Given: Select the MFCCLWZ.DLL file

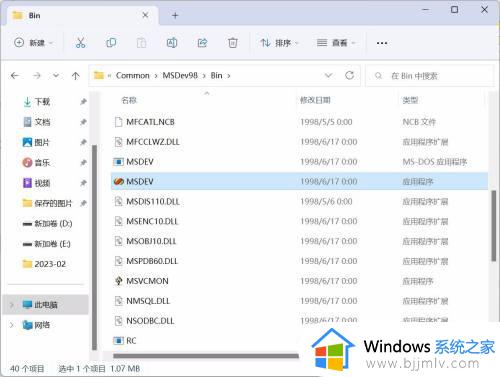Looking at the screenshot, I should [299, 142].
